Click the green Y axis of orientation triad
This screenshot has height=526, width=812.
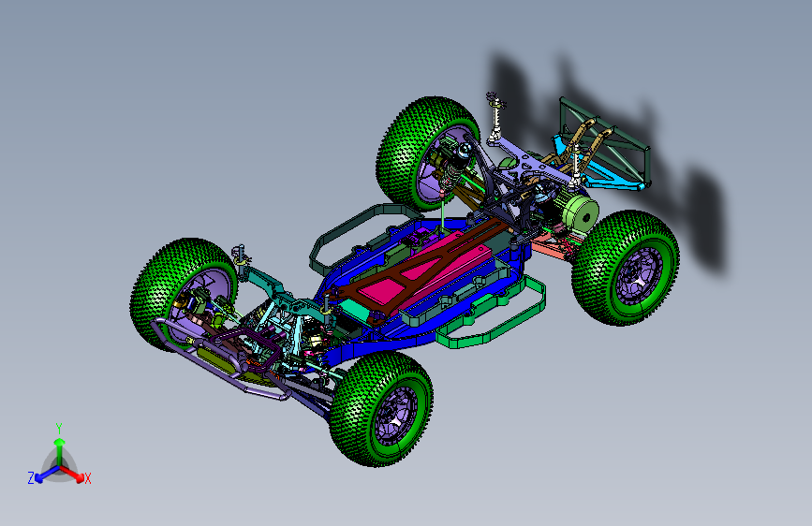[x=59, y=446]
